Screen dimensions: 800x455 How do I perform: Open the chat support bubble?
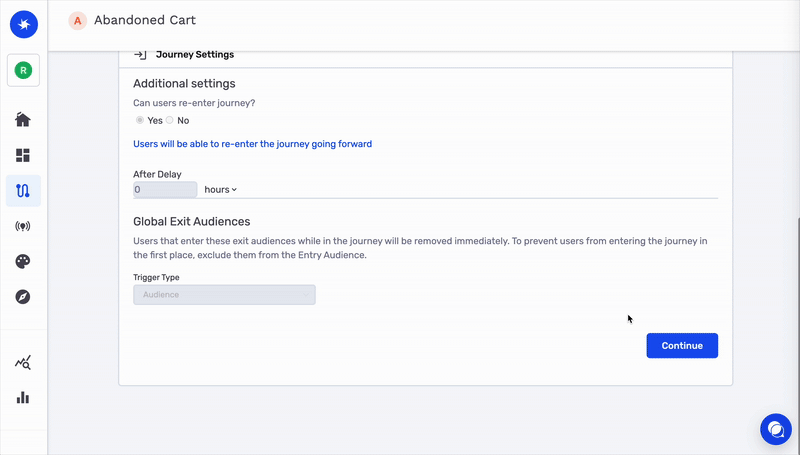point(775,429)
